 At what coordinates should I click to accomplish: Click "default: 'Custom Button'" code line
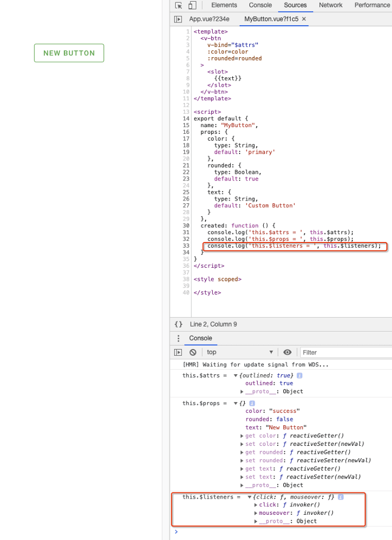(255, 206)
